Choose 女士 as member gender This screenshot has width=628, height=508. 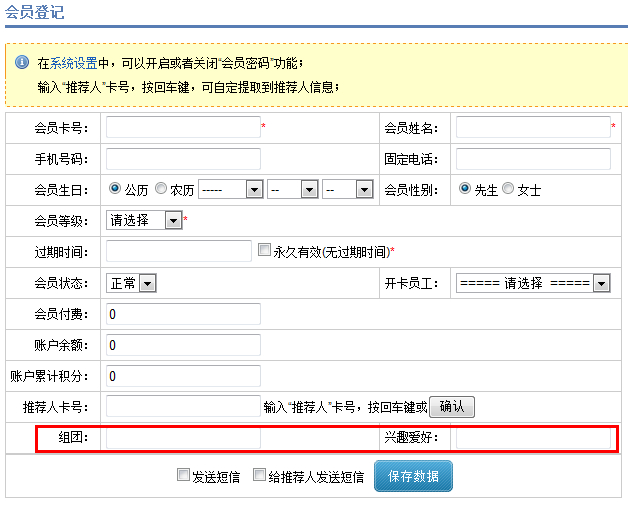508,189
